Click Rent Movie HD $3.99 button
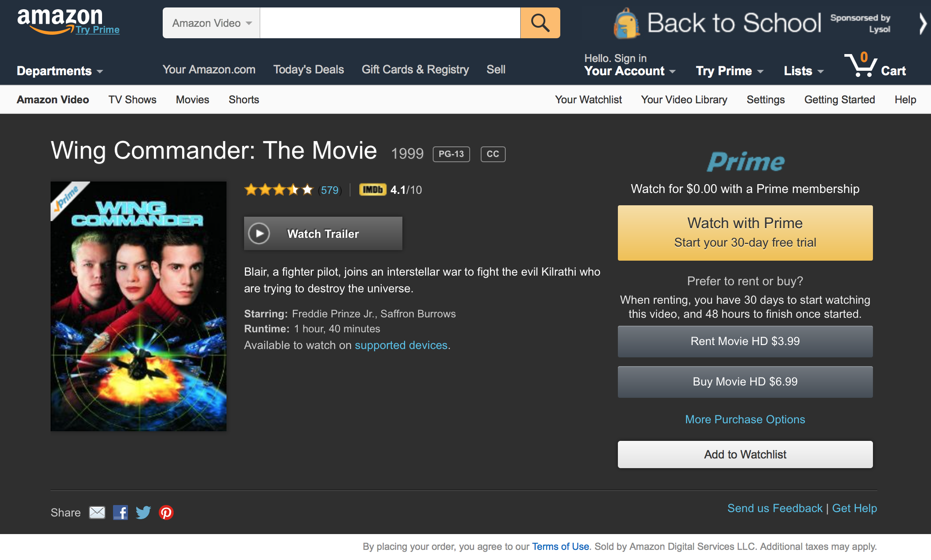931x560 pixels. pyautogui.click(x=745, y=341)
